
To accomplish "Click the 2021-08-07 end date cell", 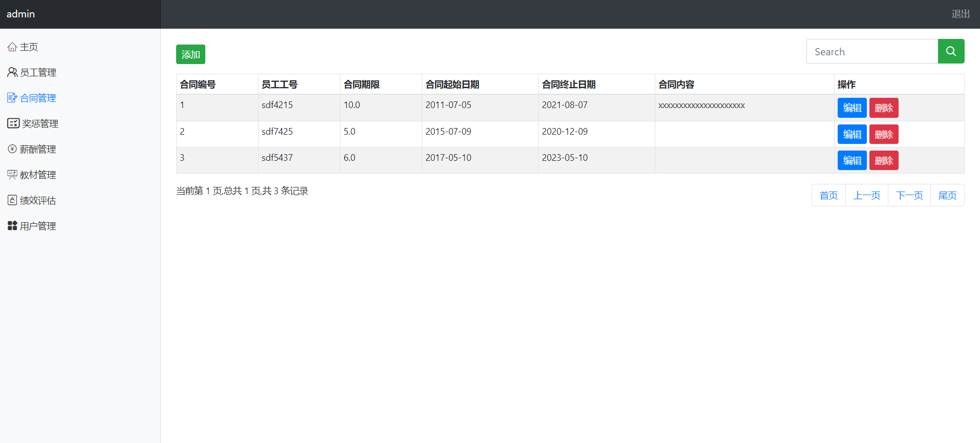I will click(x=596, y=108).
